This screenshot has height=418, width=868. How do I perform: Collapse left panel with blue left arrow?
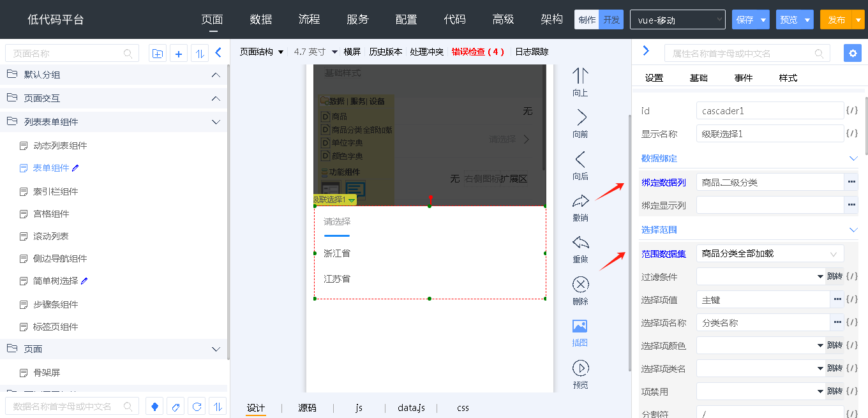218,53
